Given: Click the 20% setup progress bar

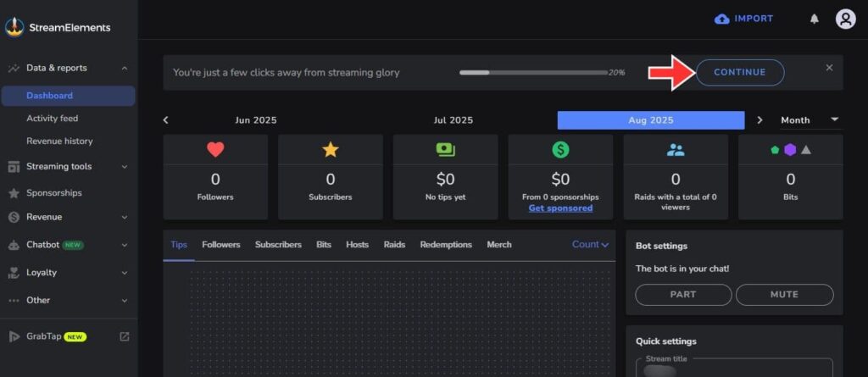Looking at the screenshot, I should 534,73.
